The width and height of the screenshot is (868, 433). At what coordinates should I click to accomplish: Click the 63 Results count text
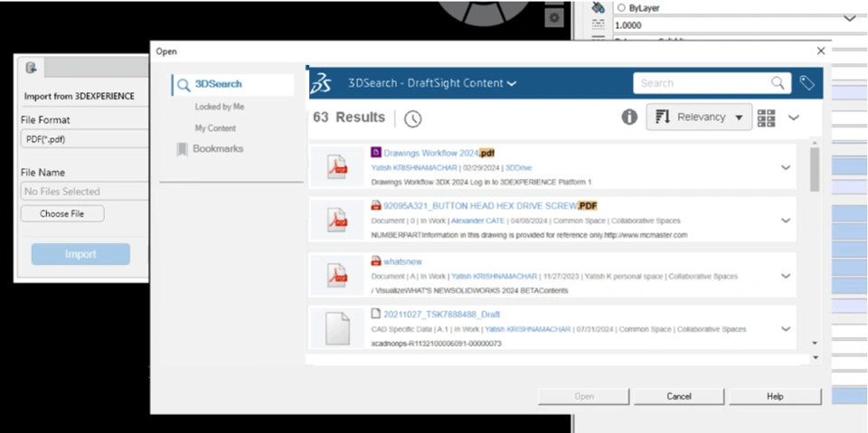point(349,118)
